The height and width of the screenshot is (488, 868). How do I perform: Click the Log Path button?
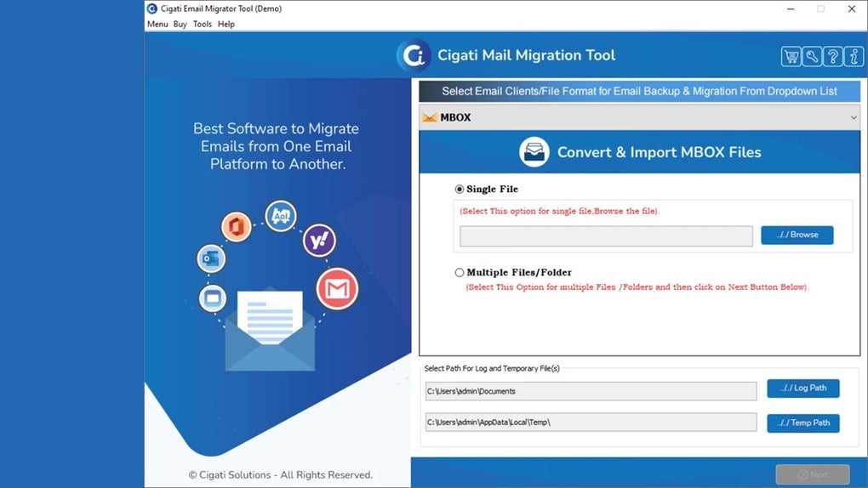802,388
